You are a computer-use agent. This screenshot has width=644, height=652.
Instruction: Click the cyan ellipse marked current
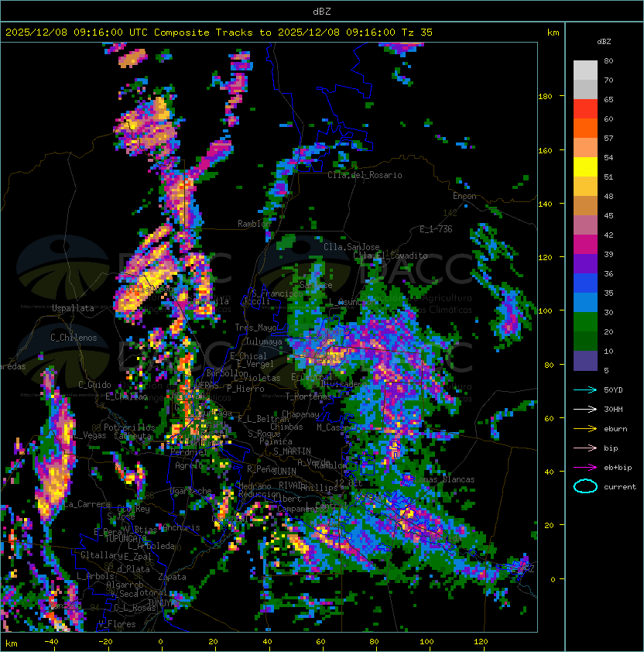(585, 486)
